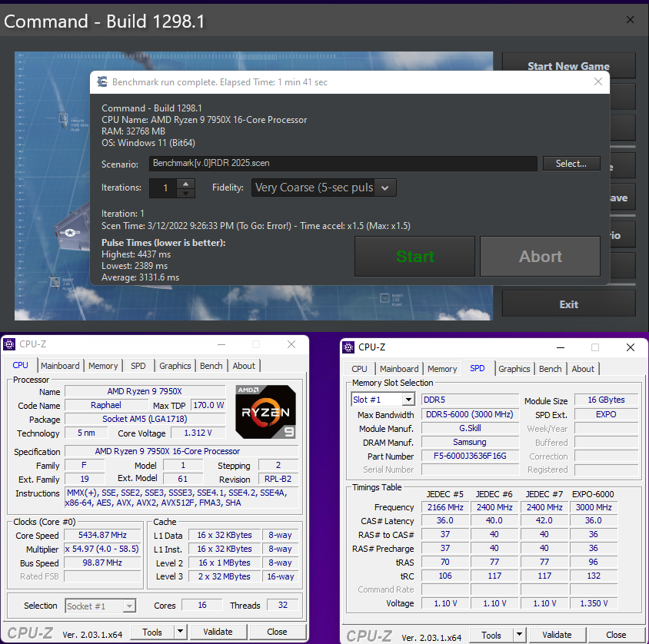Click DRAM Manuf. Samsung value

[x=470, y=442]
